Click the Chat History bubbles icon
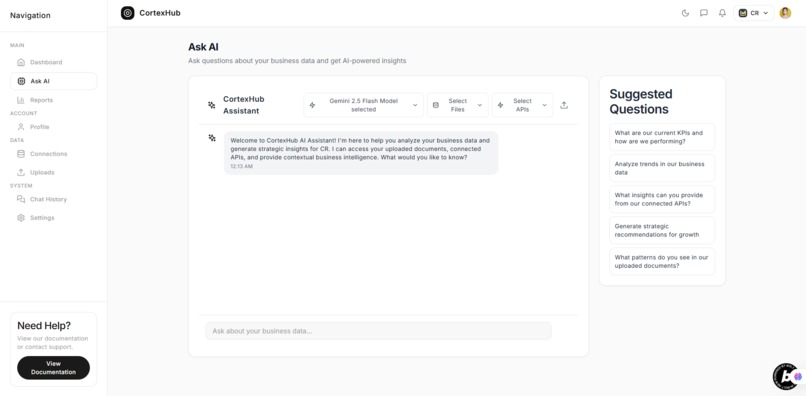 [21, 199]
